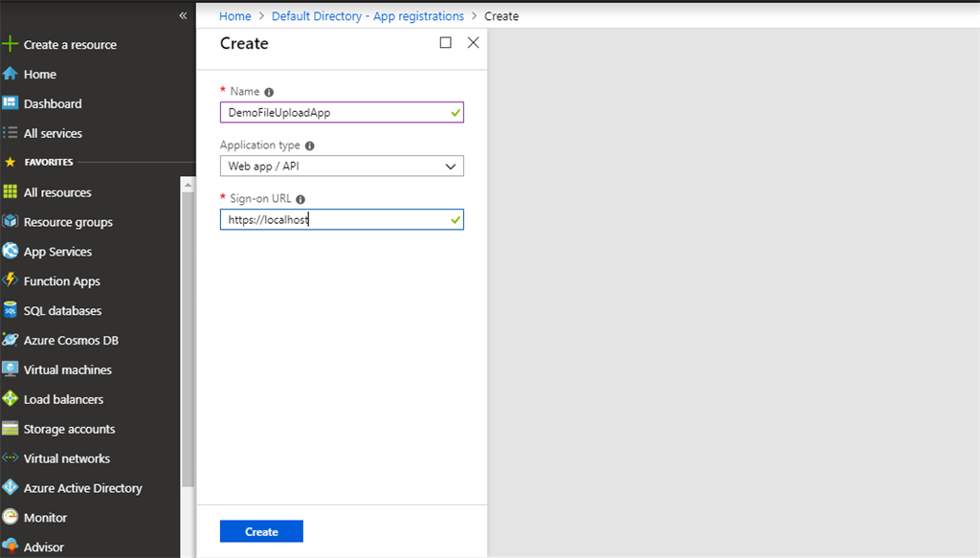Click the Advisor icon in sidebar
Image resolution: width=980 pixels, height=558 pixels.
click(11, 547)
